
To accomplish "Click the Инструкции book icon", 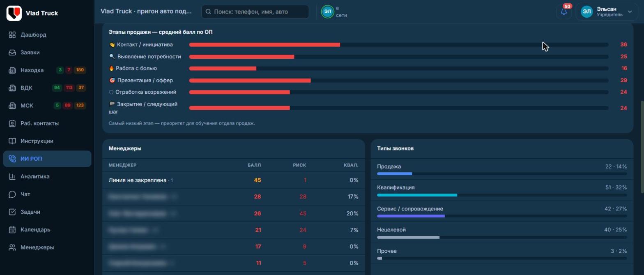I will (x=12, y=141).
